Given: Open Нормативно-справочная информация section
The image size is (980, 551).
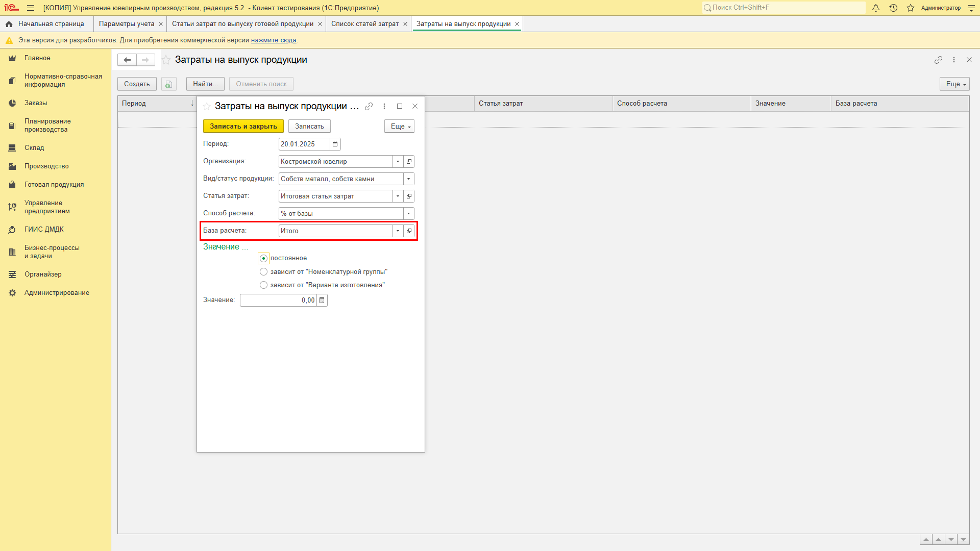Looking at the screenshot, I should [63, 81].
